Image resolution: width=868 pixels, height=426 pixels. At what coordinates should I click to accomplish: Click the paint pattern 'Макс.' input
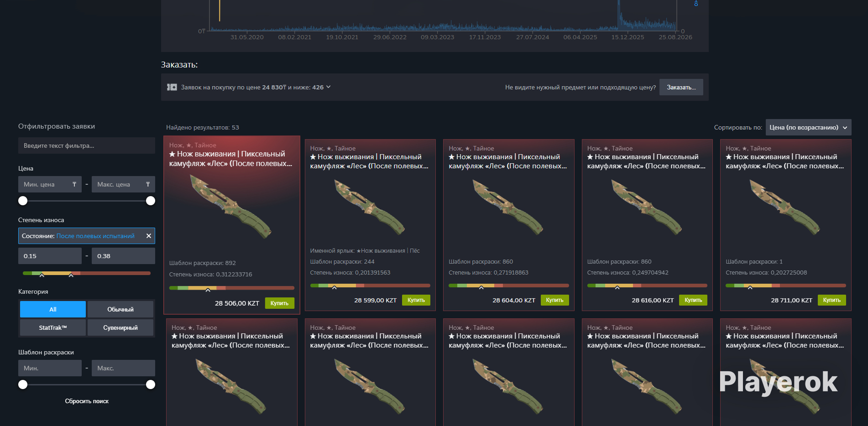pyautogui.click(x=123, y=368)
